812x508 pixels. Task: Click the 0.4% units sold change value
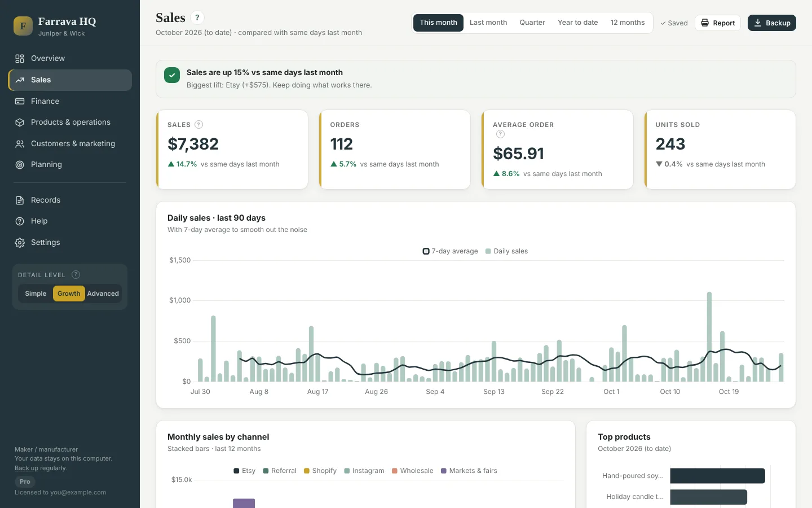(673, 164)
